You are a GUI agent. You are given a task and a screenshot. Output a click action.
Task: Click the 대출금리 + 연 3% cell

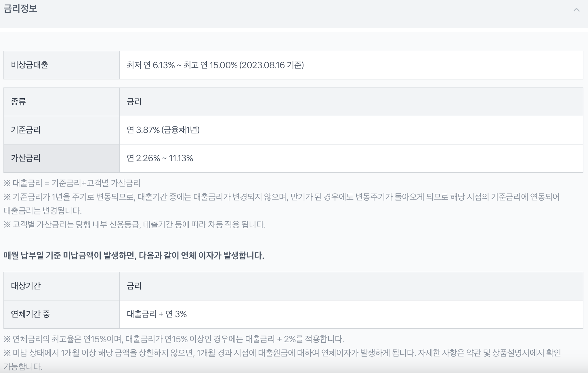tap(157, 314)
